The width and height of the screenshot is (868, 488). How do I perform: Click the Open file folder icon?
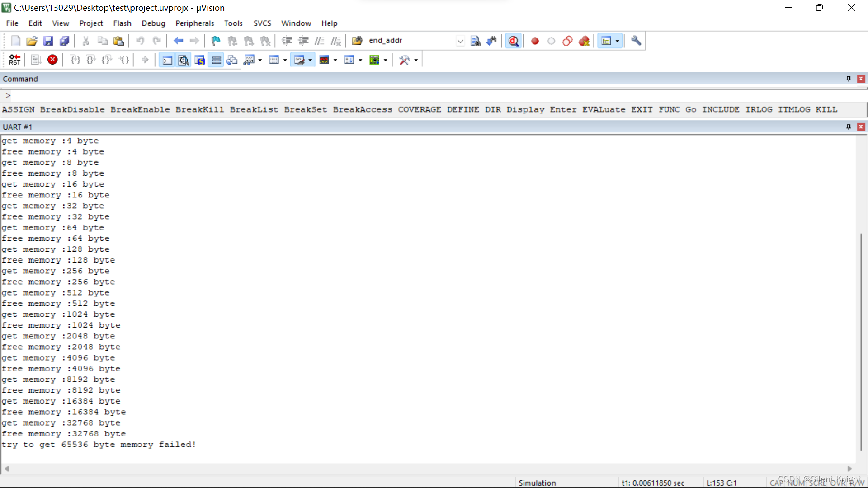(32, 41)
